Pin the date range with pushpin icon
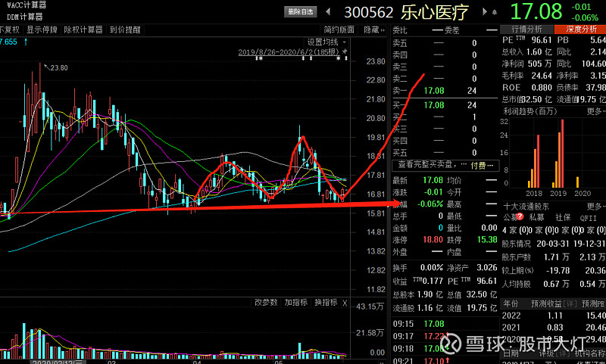The width and height of the screenshot is (606, 364). (x=345, y=51)
